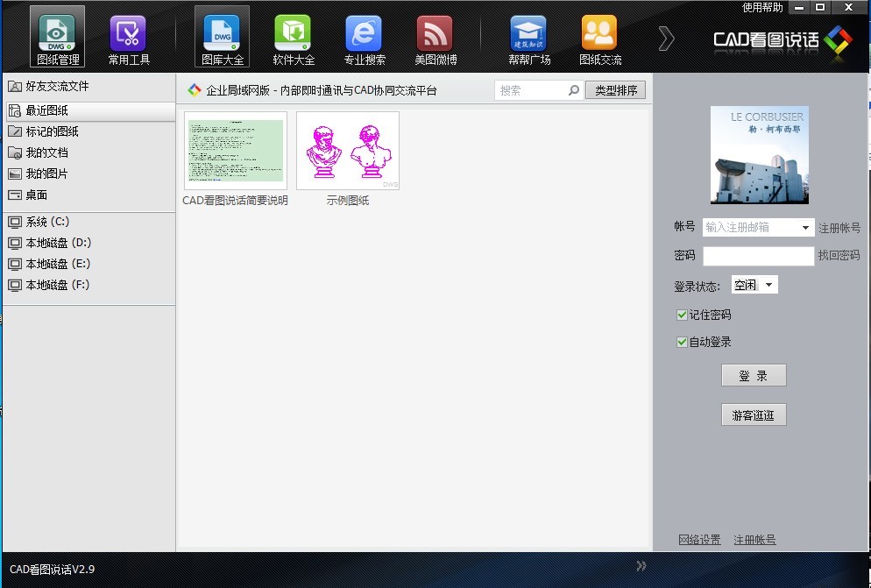871x588 pixels.
Task: Open the 网络设置 network settings link
Action: coord(699,540)
